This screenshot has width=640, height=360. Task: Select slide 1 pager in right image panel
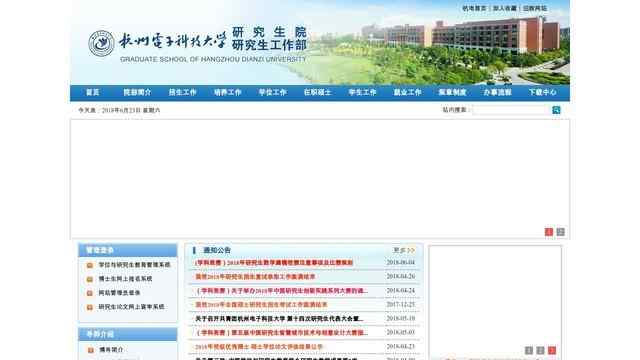529,350
